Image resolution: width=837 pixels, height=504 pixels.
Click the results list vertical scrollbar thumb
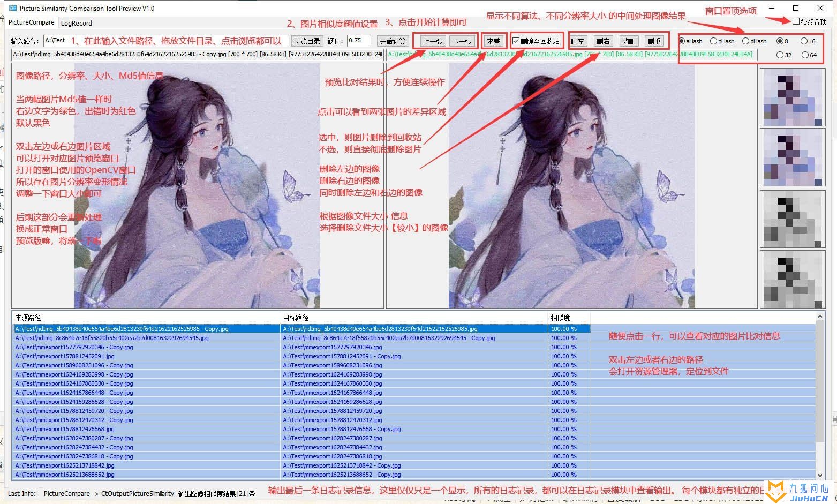(820, 381)
